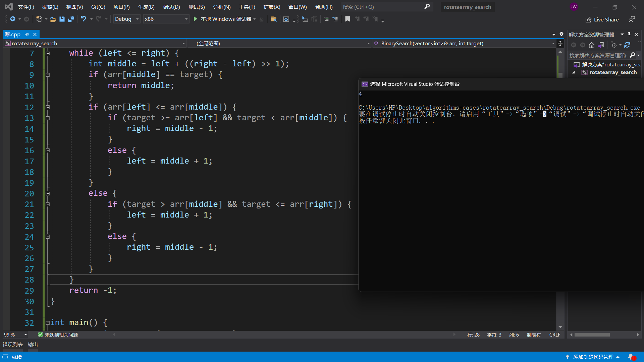
Task: Click the pending changes filter clock icon
Action: click(x=614, y=45)
